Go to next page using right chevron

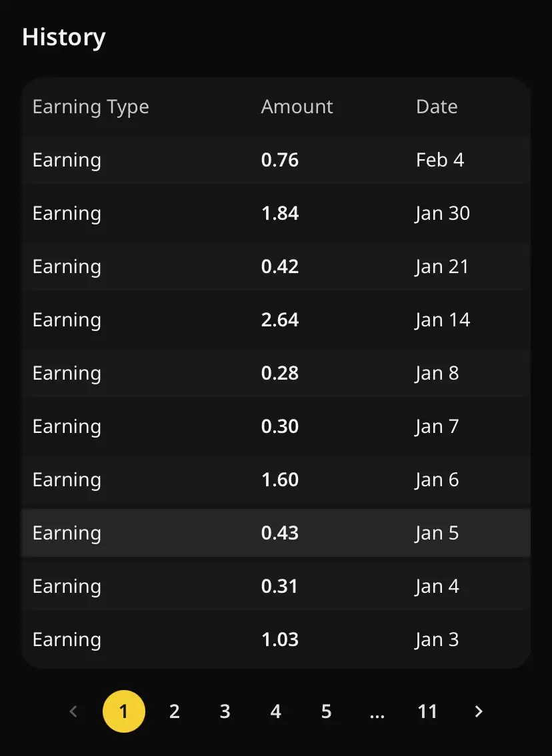tap(478, 711)
